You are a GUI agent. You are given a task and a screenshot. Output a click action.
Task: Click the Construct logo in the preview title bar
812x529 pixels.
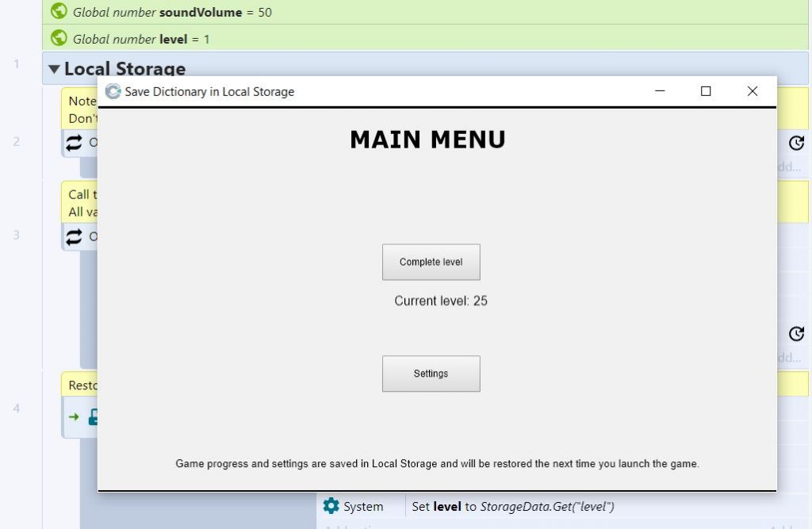click(x=112, y=91)
